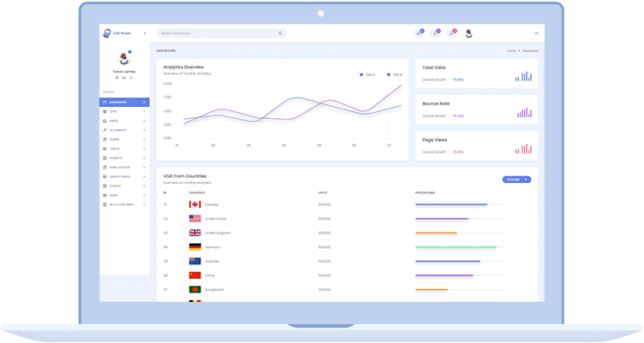The height and width of the screenshot is (343, 644).
Task: Expand the Multi Level Menu item
Action: click(x=124, y=204)
